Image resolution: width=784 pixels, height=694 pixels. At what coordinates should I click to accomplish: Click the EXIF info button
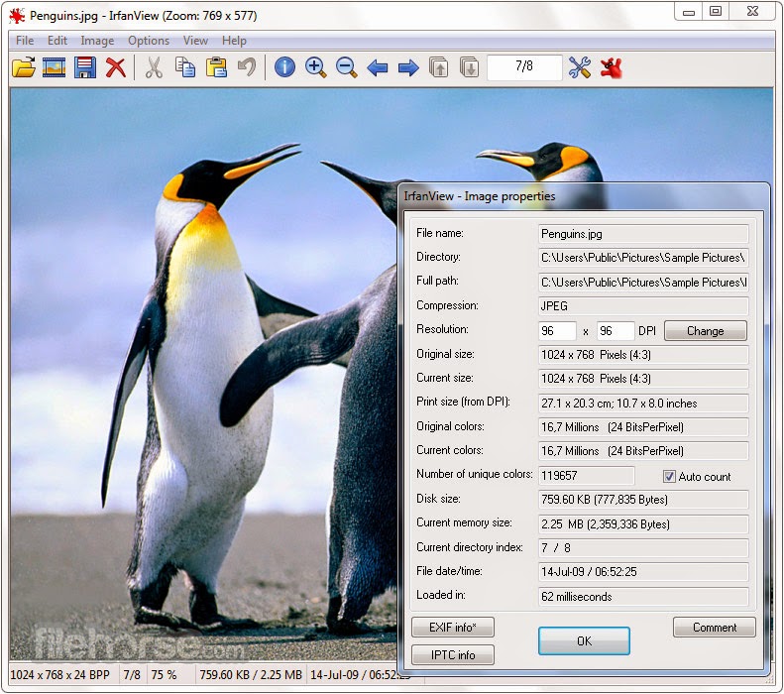click(x=453, y=627)
